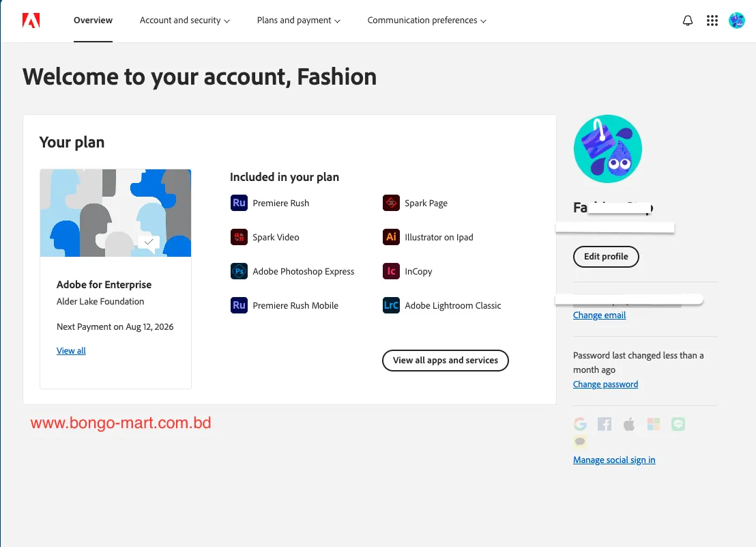Open the Change password link

pyautogui.click(x=605, y=384)
